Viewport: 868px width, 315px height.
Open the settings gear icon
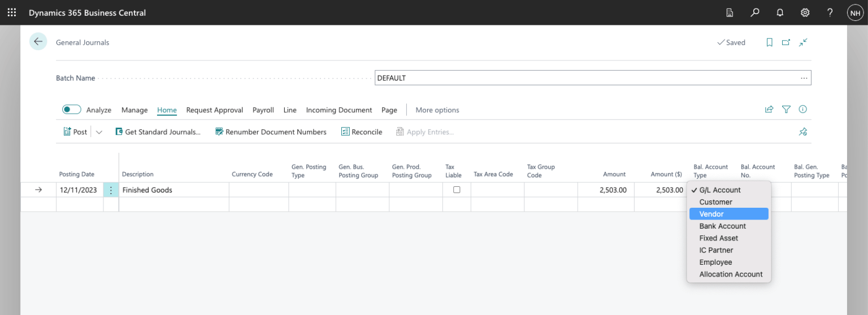click(805, 12)
